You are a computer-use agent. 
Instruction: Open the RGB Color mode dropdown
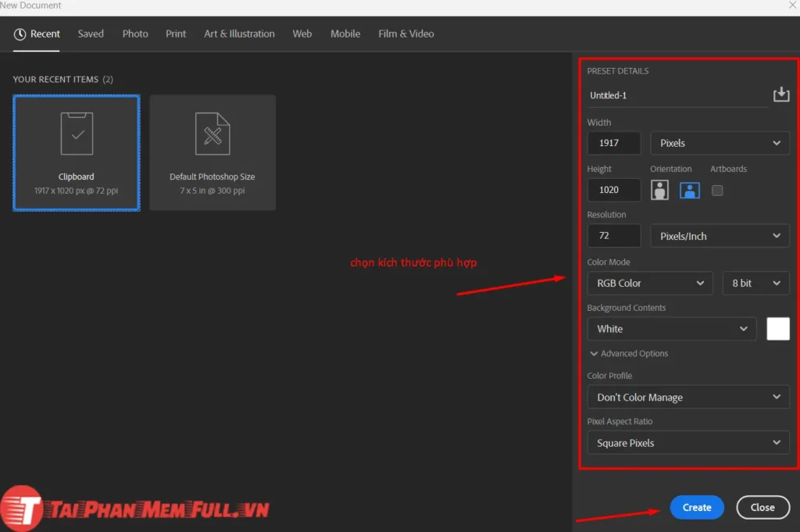[x=648, y=283]
